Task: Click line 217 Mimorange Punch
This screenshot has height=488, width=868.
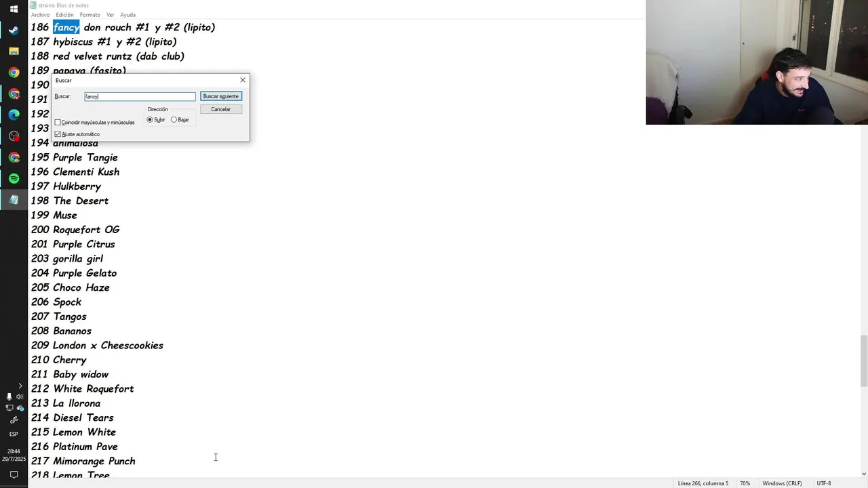Action: coord(83,461)
